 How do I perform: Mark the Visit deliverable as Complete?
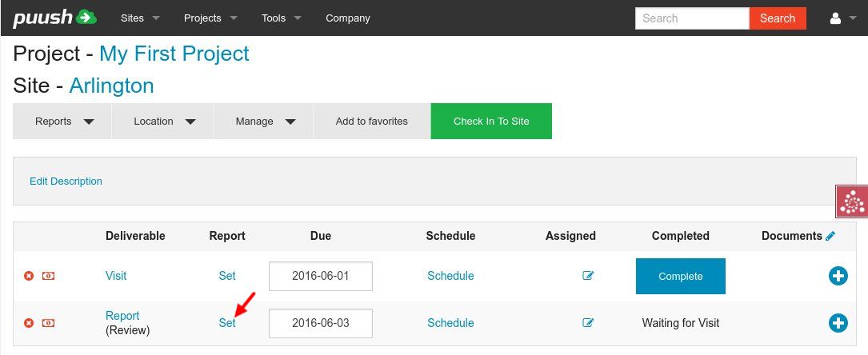(x=680, y=276)
